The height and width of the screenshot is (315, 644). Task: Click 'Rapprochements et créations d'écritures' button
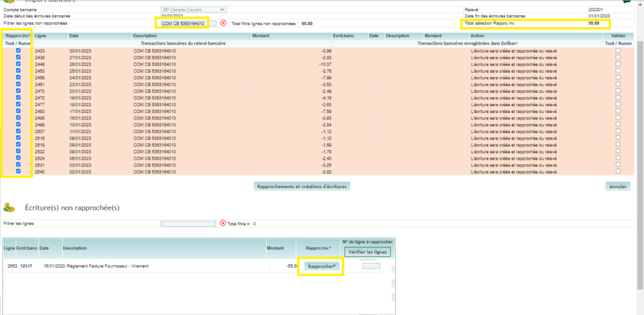pos(302,186)
